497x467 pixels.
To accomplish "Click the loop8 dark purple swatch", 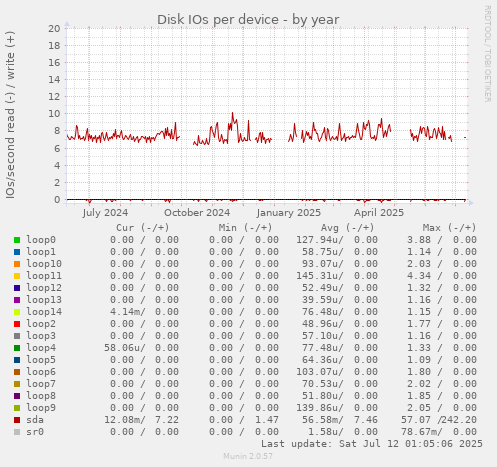I will (x=17, y=396).
